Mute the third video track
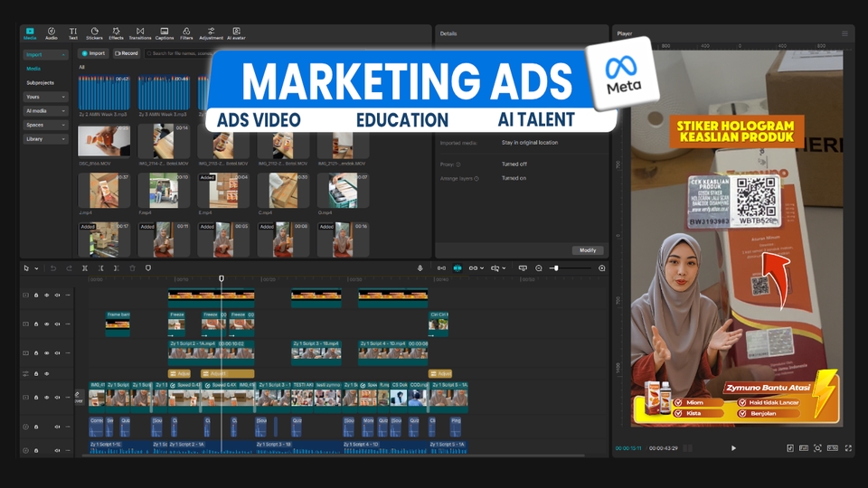 pyautogui.click(x=57, y=353)
